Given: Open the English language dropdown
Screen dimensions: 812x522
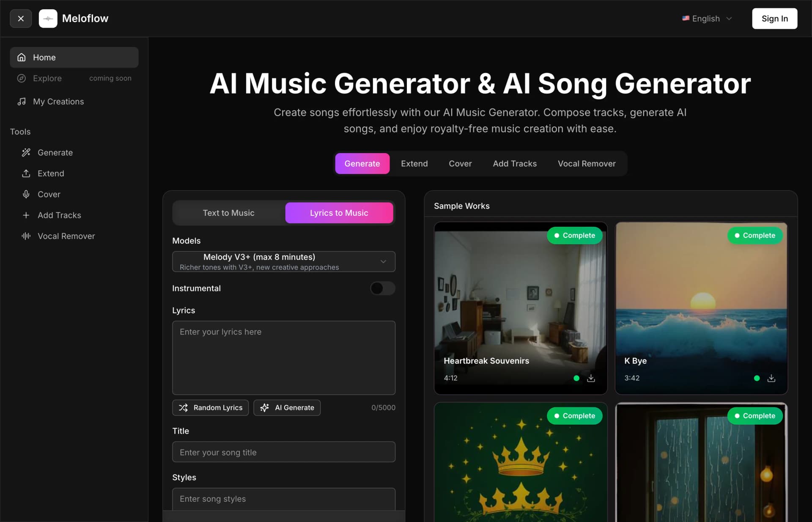Looking at the screenshot, I should (x=707, y=19).
